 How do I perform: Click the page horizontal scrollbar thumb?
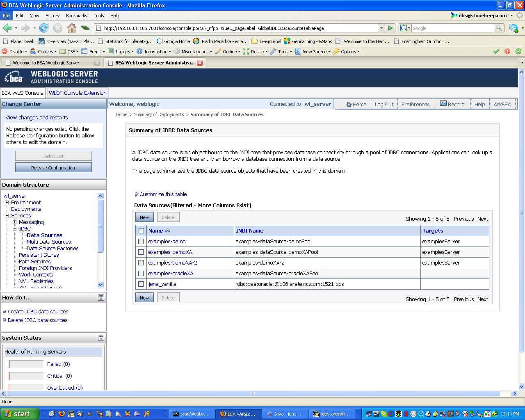click(x=253, y=394)
